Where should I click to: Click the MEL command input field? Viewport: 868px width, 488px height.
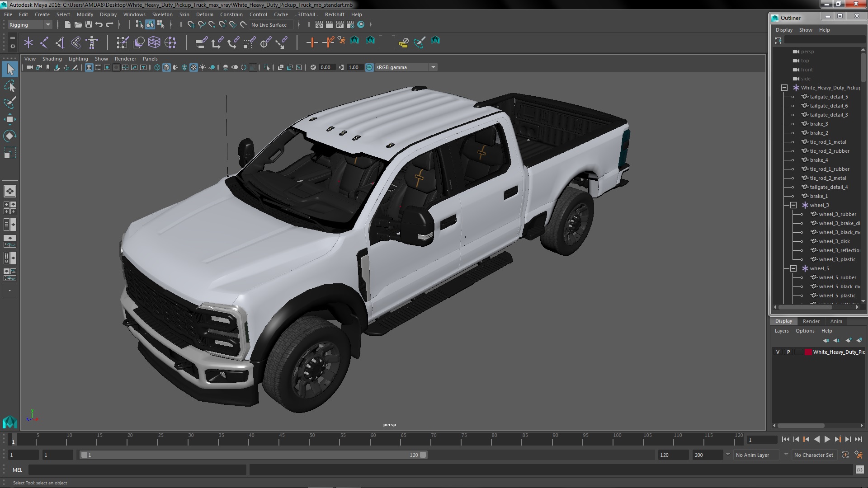tap(137, 470)
